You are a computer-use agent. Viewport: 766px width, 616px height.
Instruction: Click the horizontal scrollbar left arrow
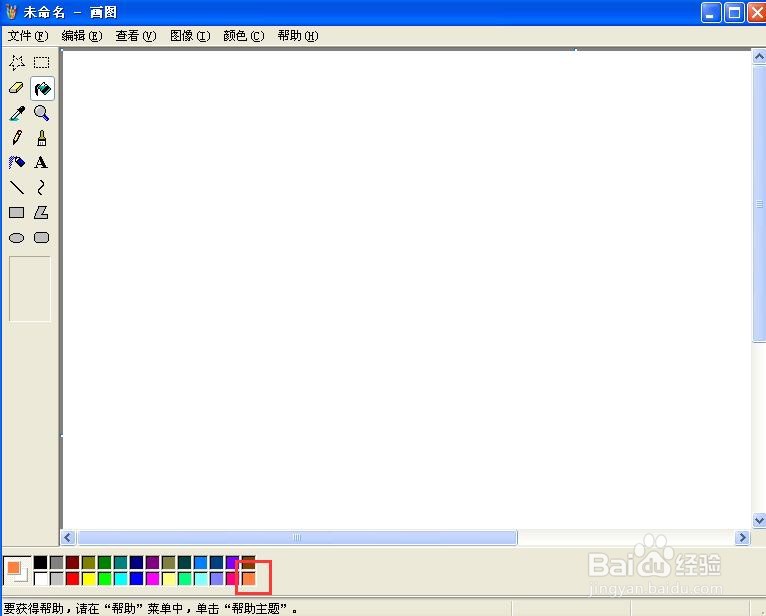(68, 538)
